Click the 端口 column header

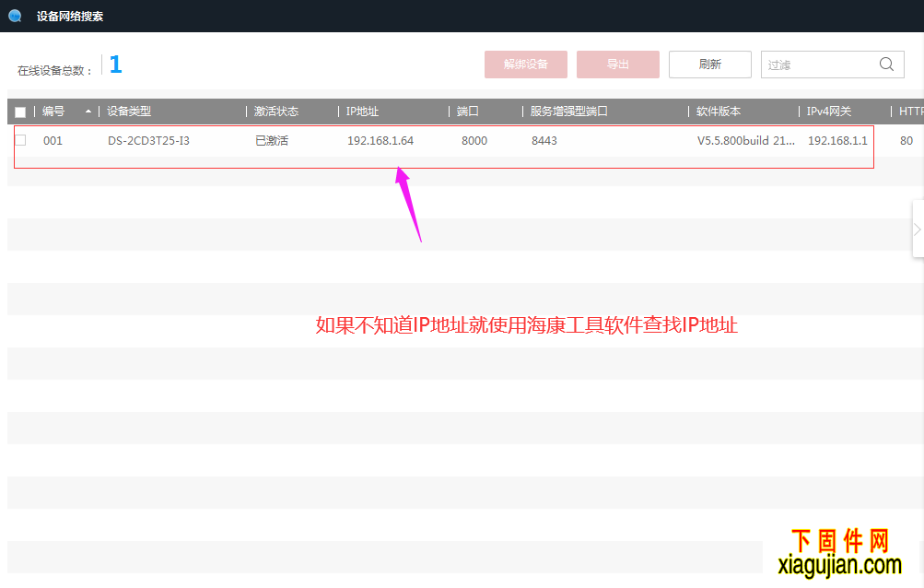pos(467,111)
